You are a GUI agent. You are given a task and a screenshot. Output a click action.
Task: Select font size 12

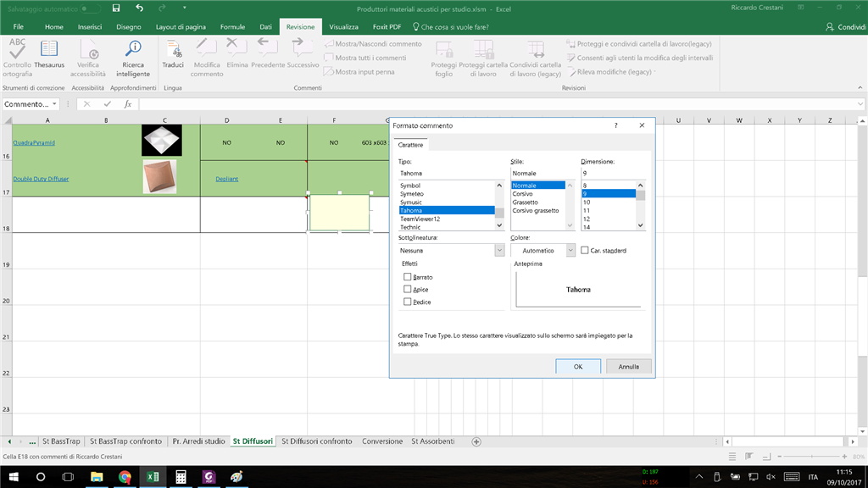point(587,219)
